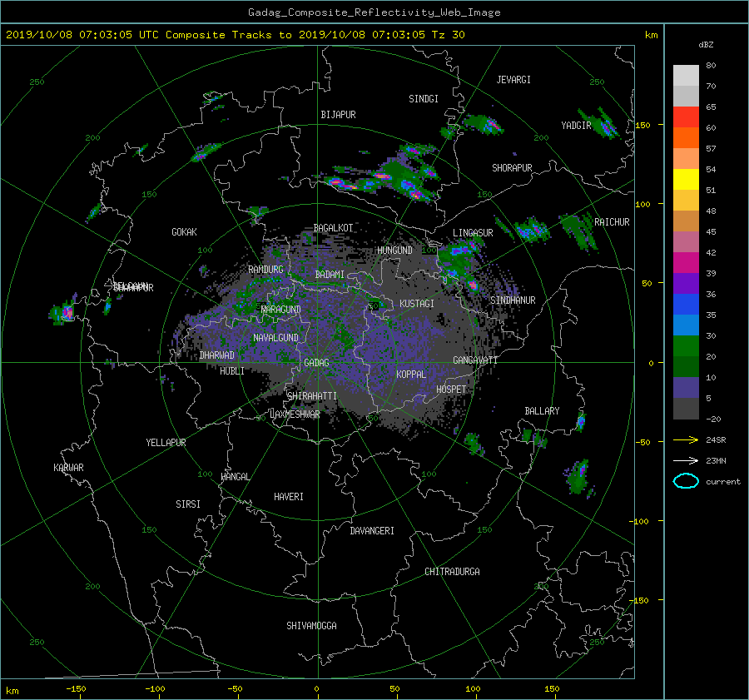This screenshot has height=700, width=749.
Task: Select the red color swatch beside 65 dBZ
Action: [x=686, y=117]
